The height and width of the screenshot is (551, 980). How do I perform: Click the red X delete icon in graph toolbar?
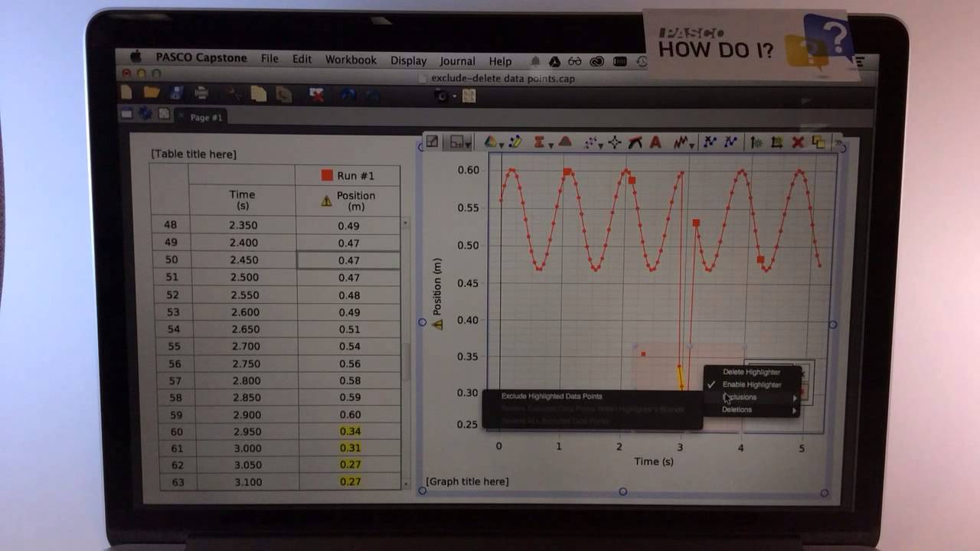click(x=798, y=142)
